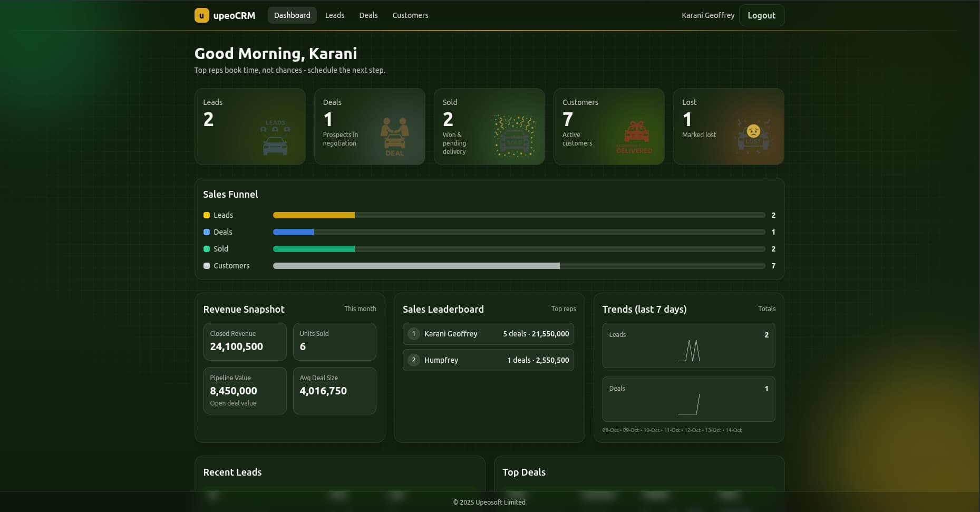Click the yellow Leads legend swatch

(x=207, y=215)
